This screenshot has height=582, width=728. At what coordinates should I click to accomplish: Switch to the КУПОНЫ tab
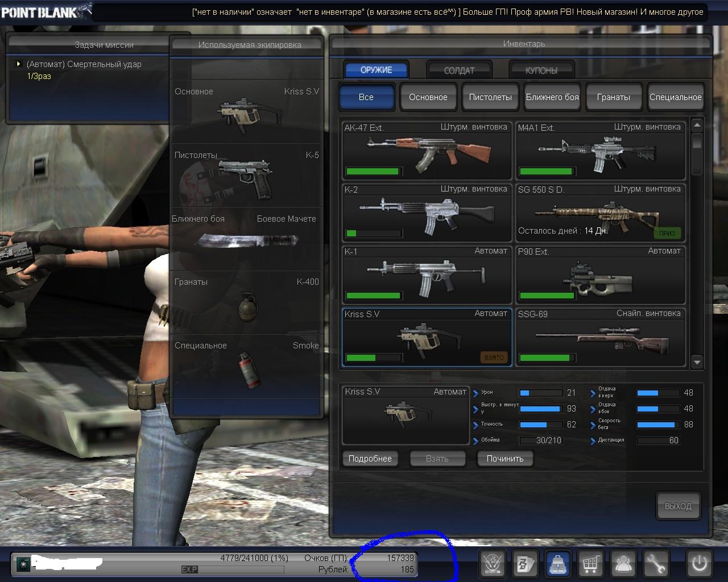(x=541, y=70)
